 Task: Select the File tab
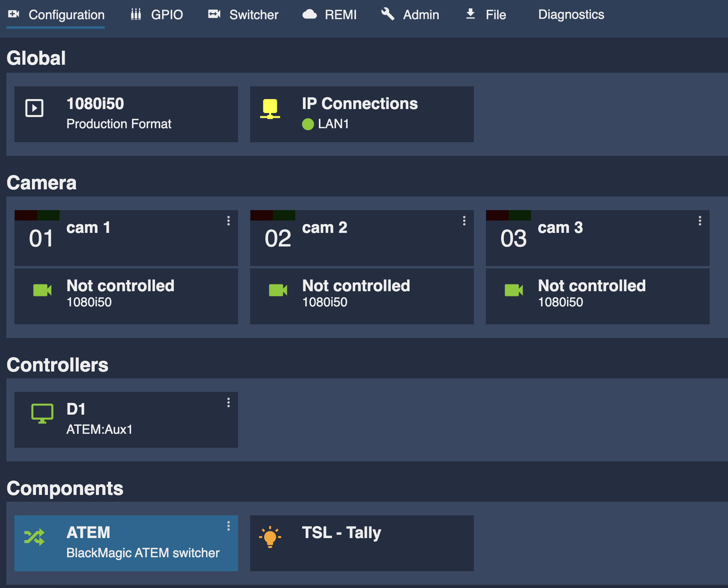pyautogui.click(x=486, y=15)
